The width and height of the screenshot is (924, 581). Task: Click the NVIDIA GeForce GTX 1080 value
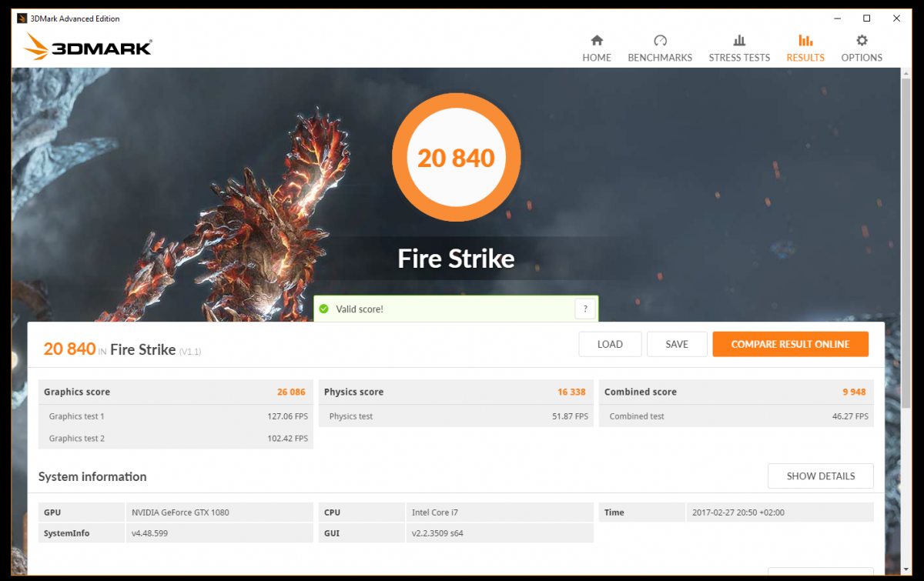click(x=180, y=513)
